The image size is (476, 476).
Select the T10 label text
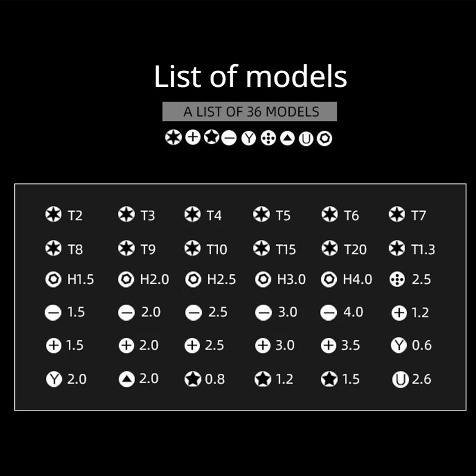click(x=217, y=249)
